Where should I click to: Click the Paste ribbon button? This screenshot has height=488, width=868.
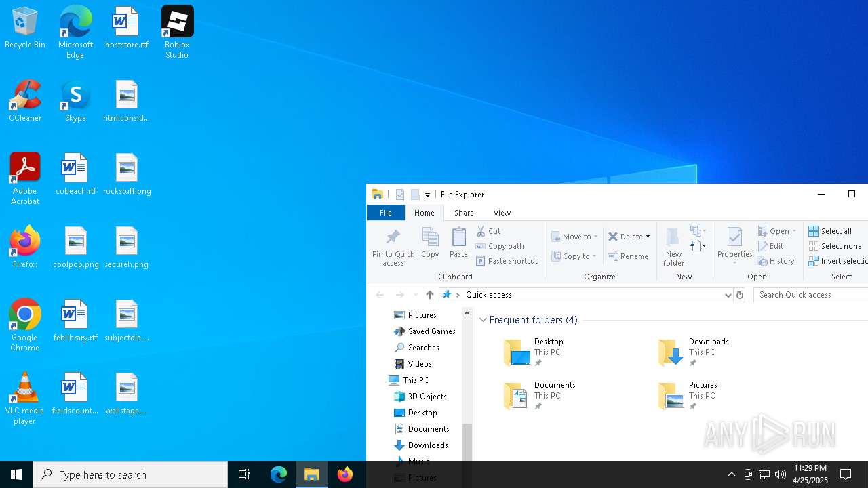(x=458, y=243)
